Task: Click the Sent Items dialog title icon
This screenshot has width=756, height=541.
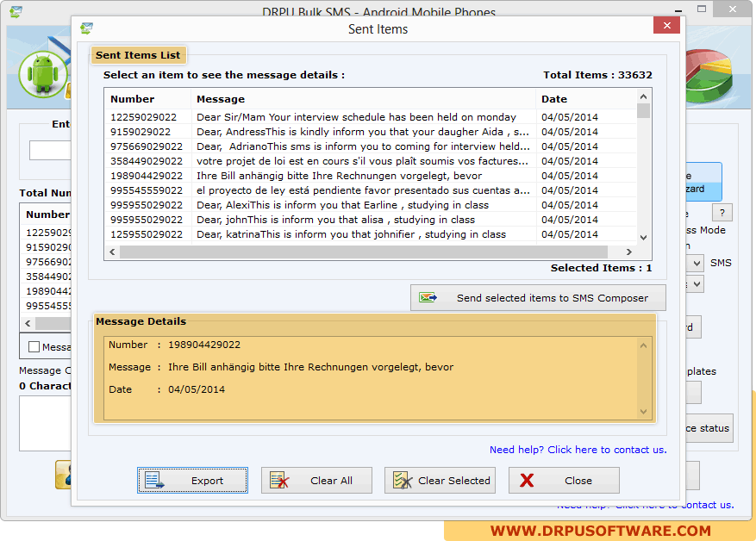Action: [87, 28]
